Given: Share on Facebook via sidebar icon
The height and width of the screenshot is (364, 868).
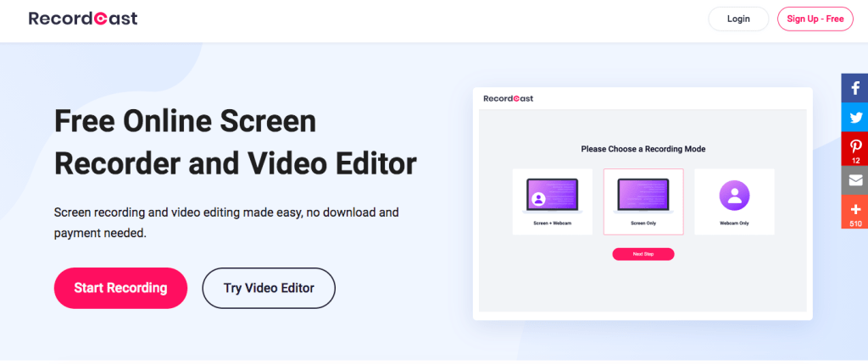Looking at the screenshot, I should [854, 89].
